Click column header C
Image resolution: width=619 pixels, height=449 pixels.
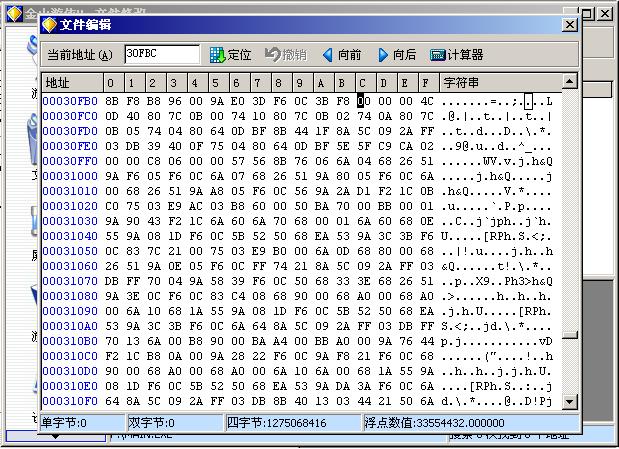click(x=366, y=83)
